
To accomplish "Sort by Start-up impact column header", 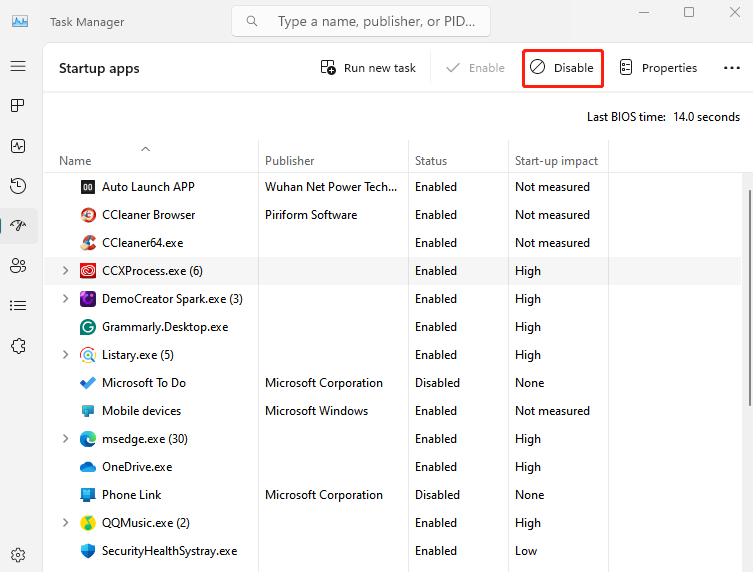I will [556, 161].
